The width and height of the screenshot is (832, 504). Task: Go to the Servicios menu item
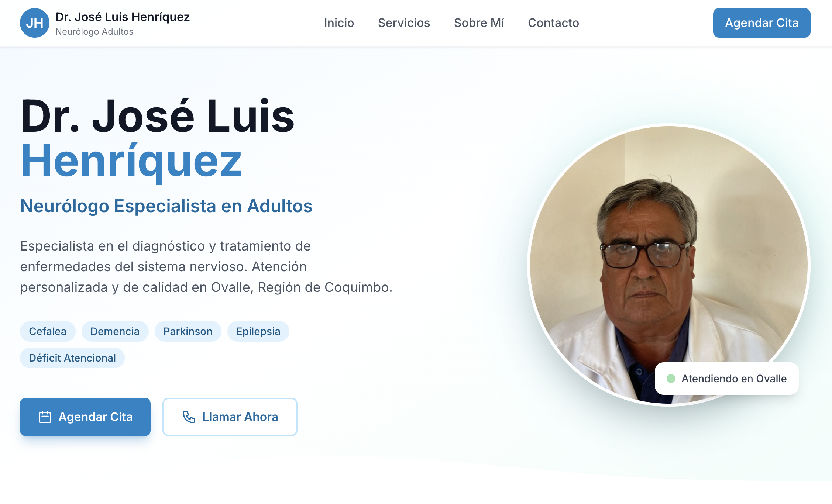[404, 23]
